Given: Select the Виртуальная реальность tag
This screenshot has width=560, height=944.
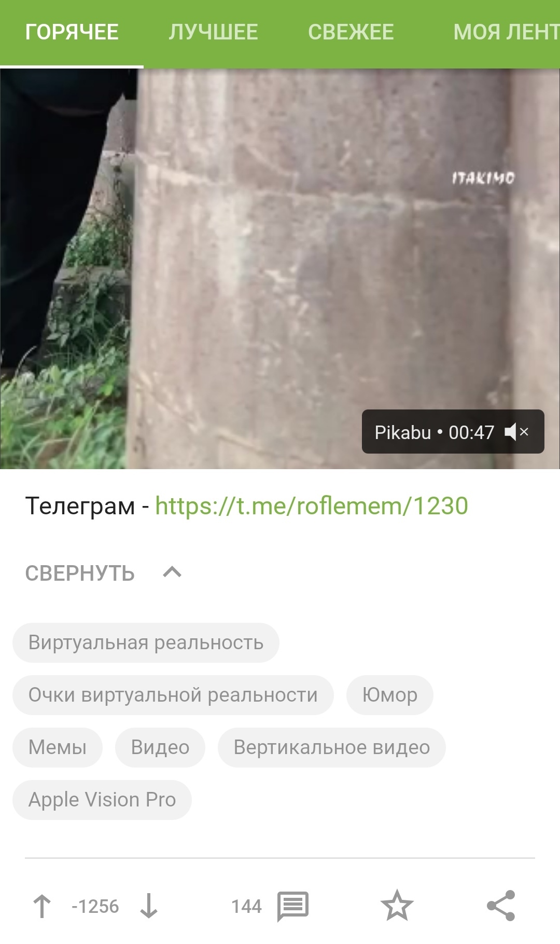Looking at the screenshot, I should [146, 642].
